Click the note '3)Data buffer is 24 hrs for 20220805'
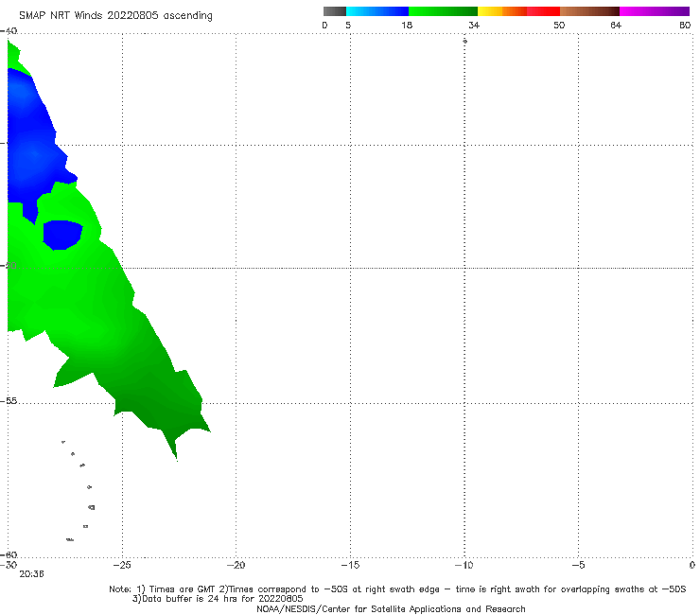Screen dimensions: 700x615 pyautogui.click(x=218, y=599)
